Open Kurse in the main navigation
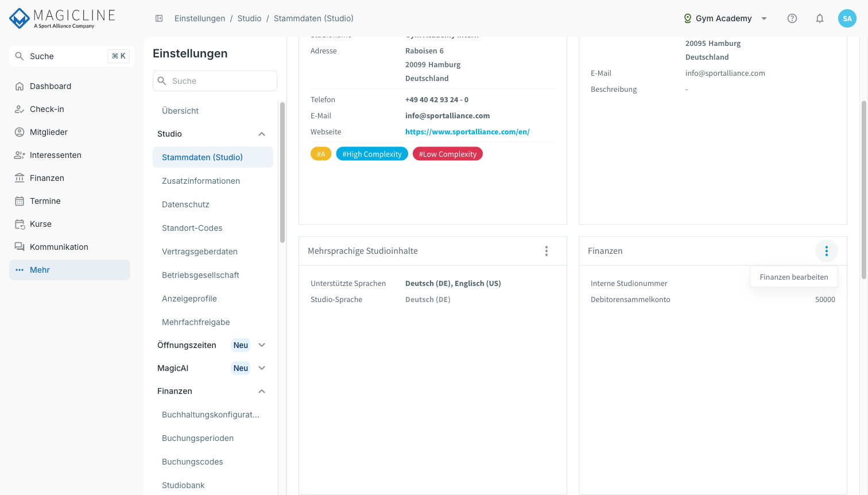The width and height of the screenshot is (868, 495). [x=69, y=224]
